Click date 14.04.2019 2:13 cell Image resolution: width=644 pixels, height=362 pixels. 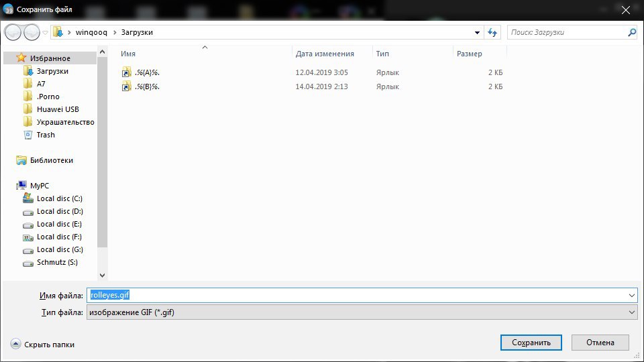click(321, 86)
